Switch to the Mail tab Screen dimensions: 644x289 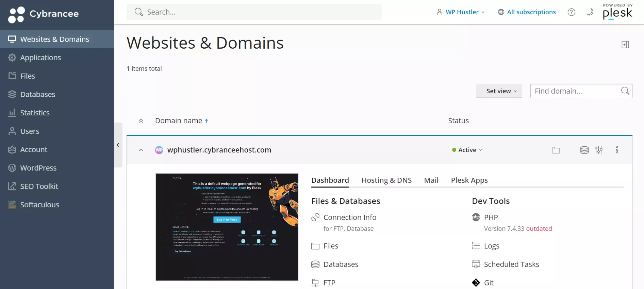(431, 180)
